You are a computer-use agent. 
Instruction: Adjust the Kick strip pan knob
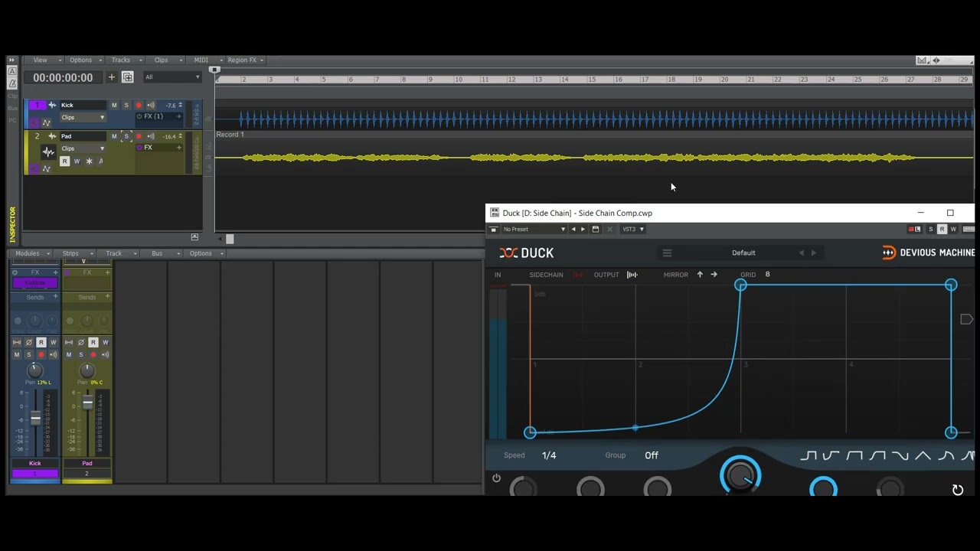[x=34, y=370]
